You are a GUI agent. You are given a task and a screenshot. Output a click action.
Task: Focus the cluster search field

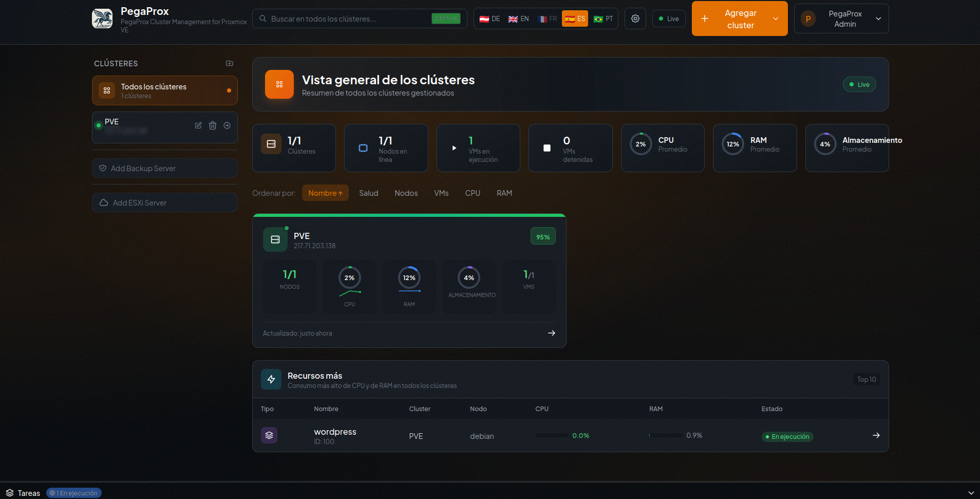click(x=349, y=19)
